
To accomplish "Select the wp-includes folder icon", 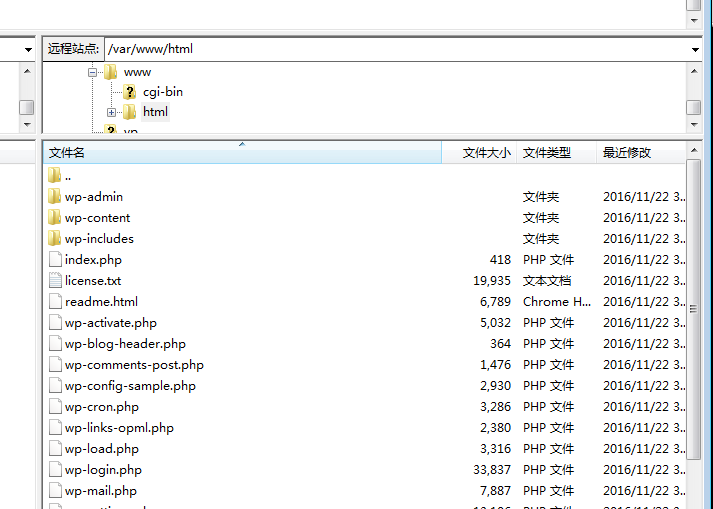I will [x=55, y=238].
